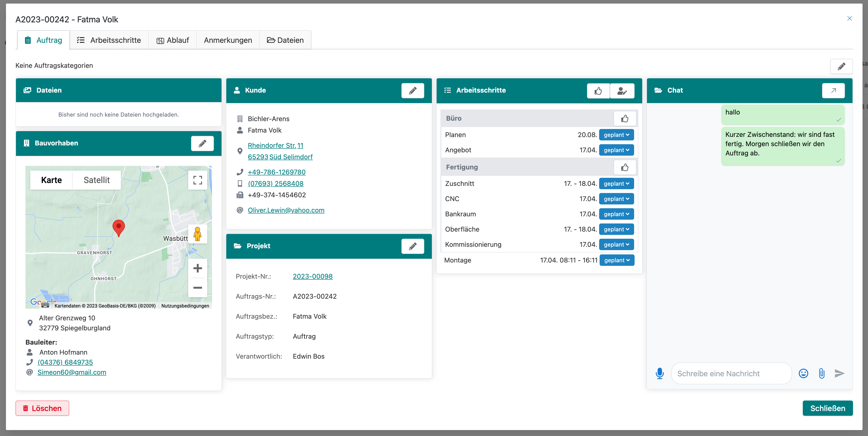Open chat in expanded window
The image size is (868, 436).
(x=833, y=90)
